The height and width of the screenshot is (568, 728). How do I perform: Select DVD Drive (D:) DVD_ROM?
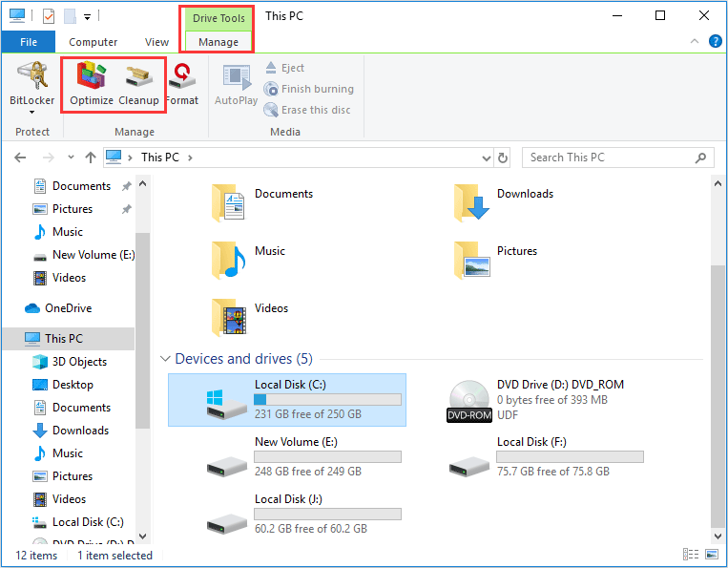tap(536, 400)
